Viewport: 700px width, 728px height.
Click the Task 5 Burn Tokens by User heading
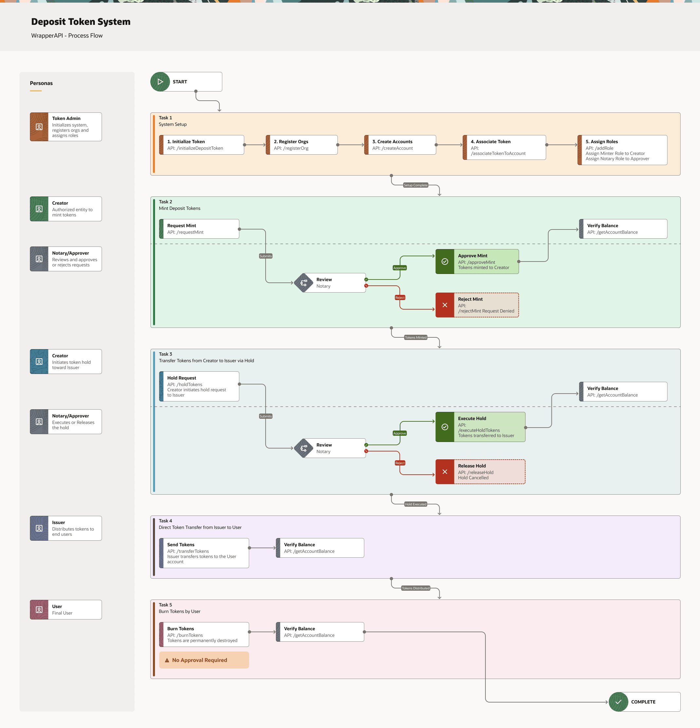pyautogui.click(x=180, y=608)
